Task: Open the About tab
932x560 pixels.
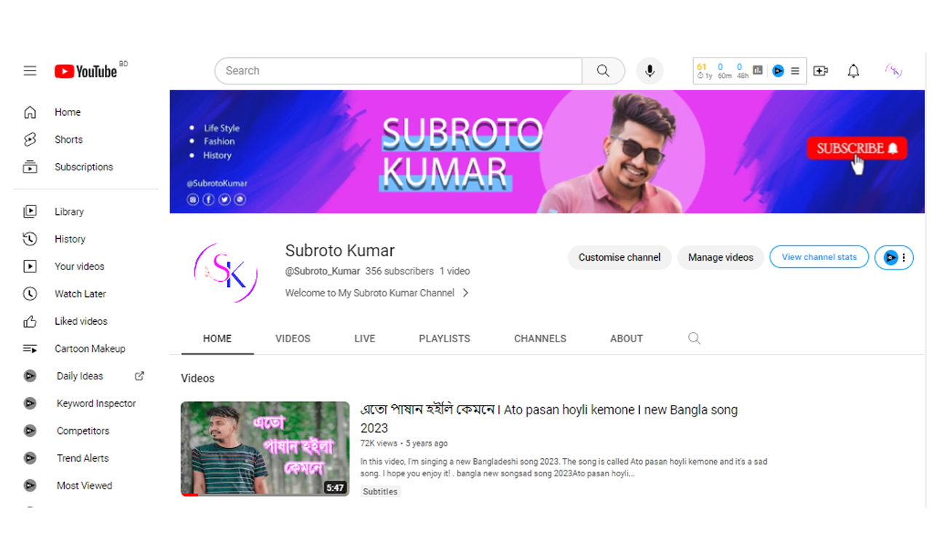Action: coord(626,339)
